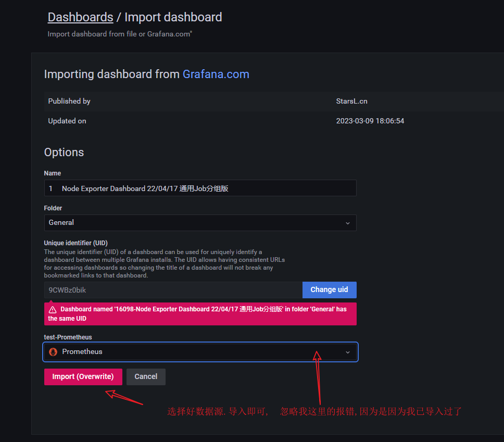Click the Name field label

click(53, 173)
